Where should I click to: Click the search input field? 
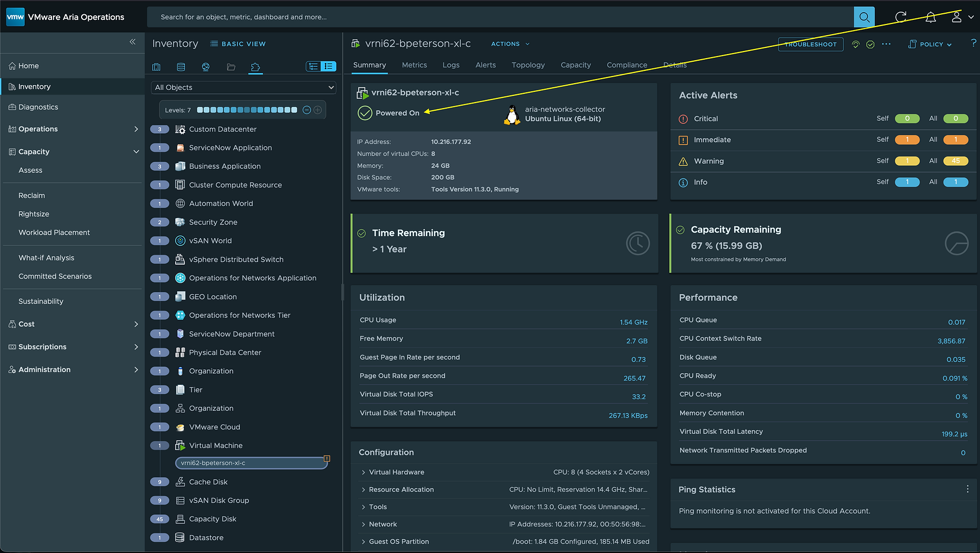click(x=500, y=17)
